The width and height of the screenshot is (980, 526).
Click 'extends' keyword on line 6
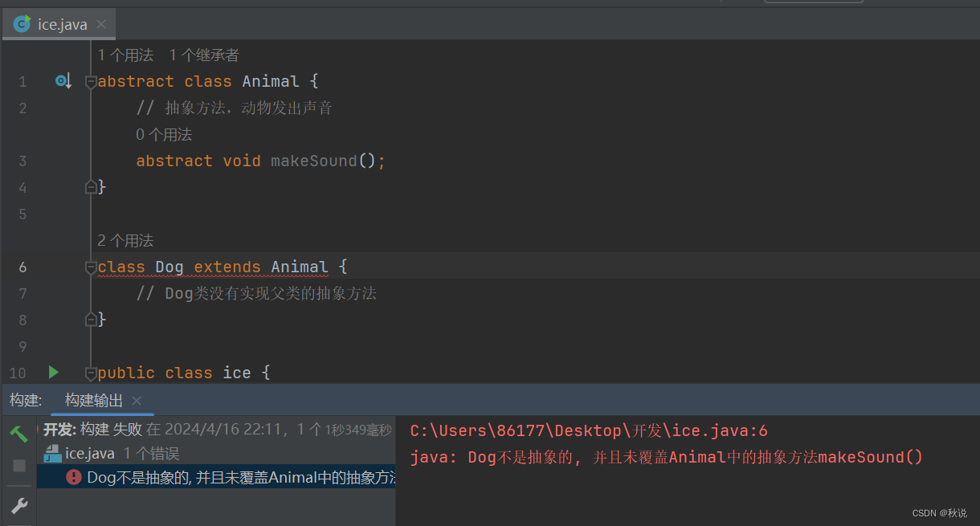pyautogui.click(x=227, y=267)
